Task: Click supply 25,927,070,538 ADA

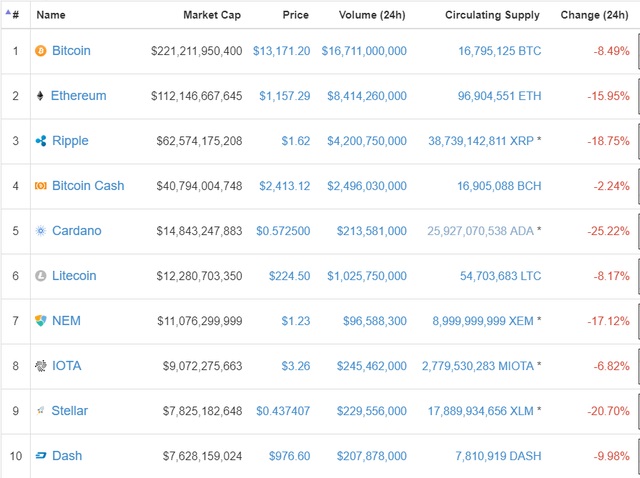Action: point(481,231)
